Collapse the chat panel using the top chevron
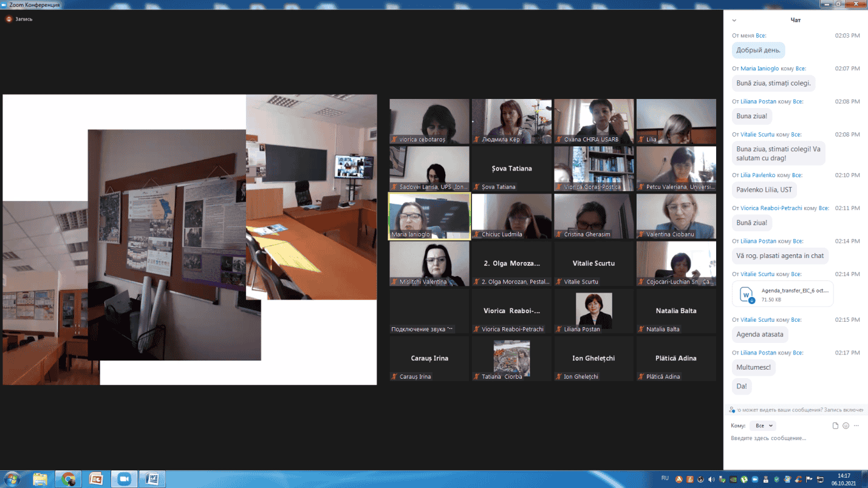868x488 pixels. coord(734,20)
